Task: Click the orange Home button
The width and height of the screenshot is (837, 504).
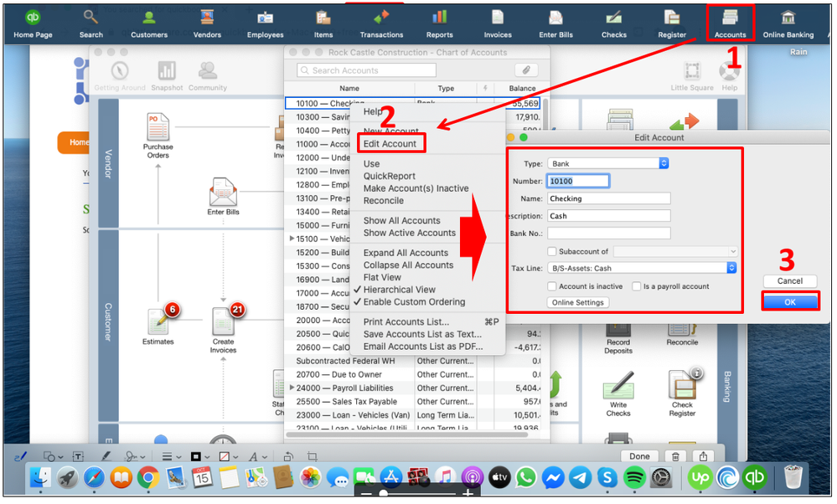Action: pyautogui.click(x=75, y=142)
